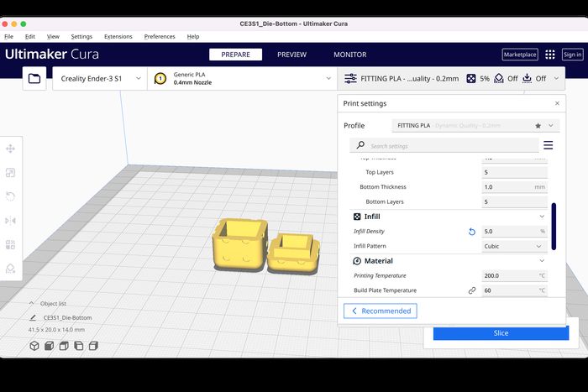The image size is (588, 392).
Task: Reset Infill Density with revert arrow
Action: (471, 231)
